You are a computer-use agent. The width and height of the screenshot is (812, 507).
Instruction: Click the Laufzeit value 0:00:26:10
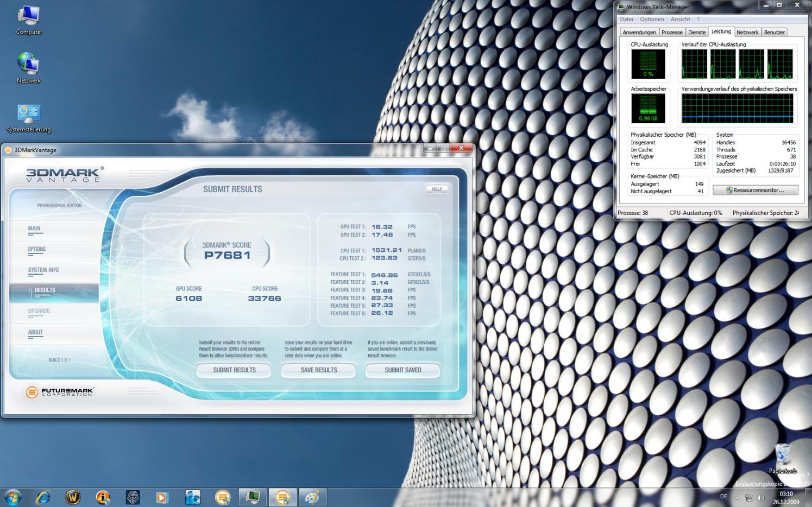tap(783, 163)
